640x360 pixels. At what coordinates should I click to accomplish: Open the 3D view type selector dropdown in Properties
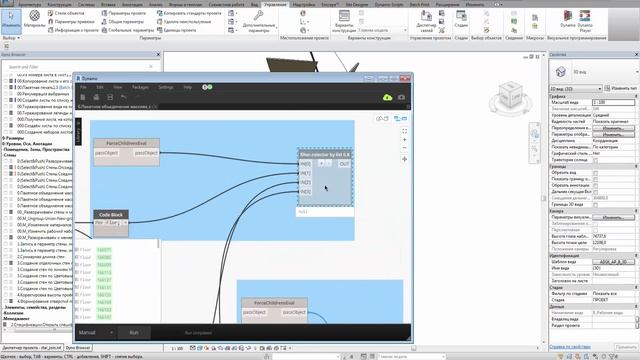tap(576, 88)
